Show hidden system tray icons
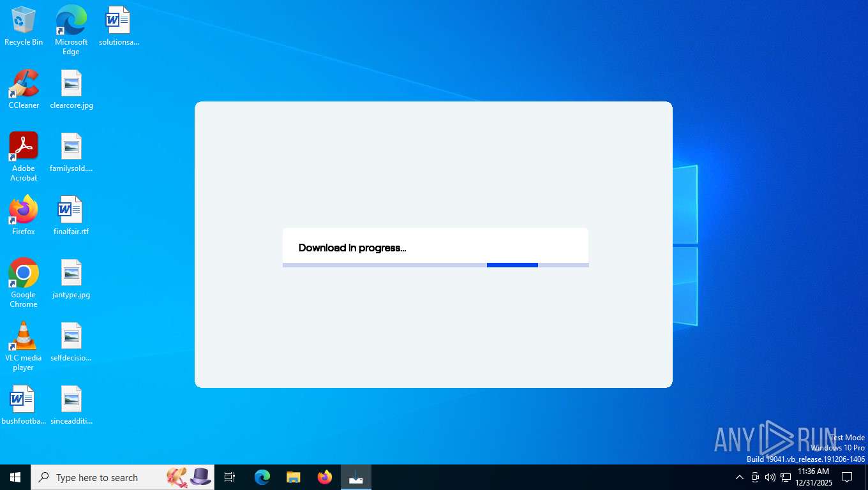 pyautogui.click(x=740, y=477)
